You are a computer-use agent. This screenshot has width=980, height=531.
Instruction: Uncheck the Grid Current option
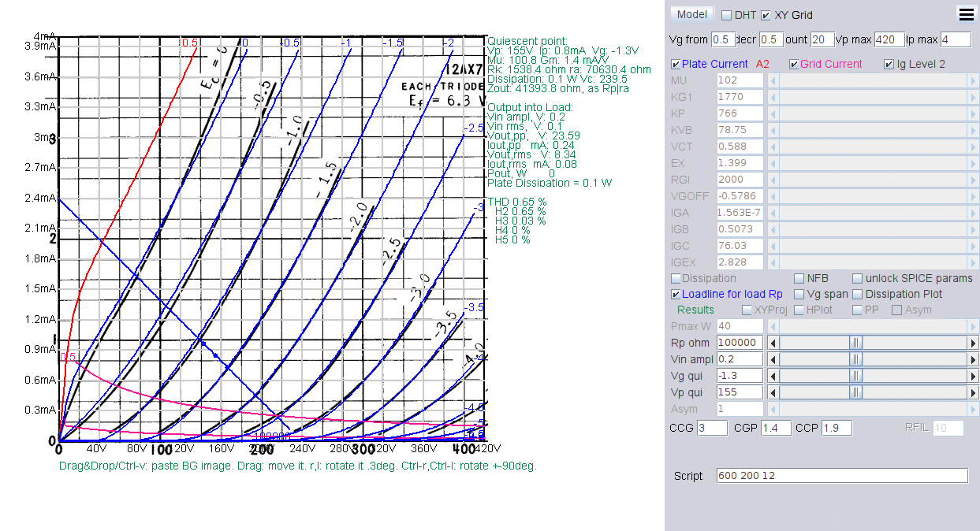tap(794, 64)
